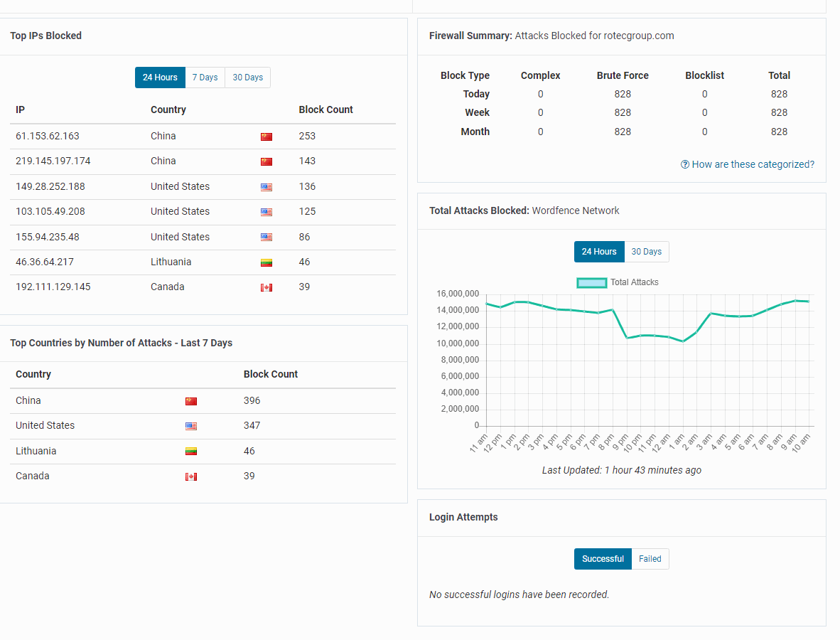
Task: Click block count 143
Action: (307, 161)
